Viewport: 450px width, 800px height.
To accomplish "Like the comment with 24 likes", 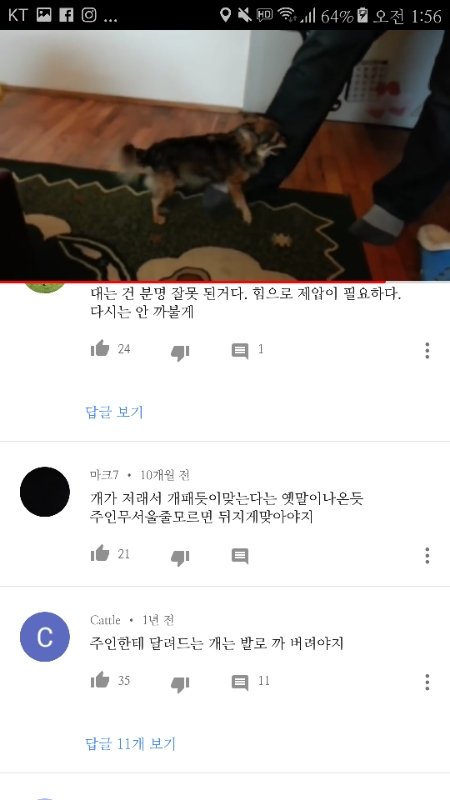I will (100, 348).
